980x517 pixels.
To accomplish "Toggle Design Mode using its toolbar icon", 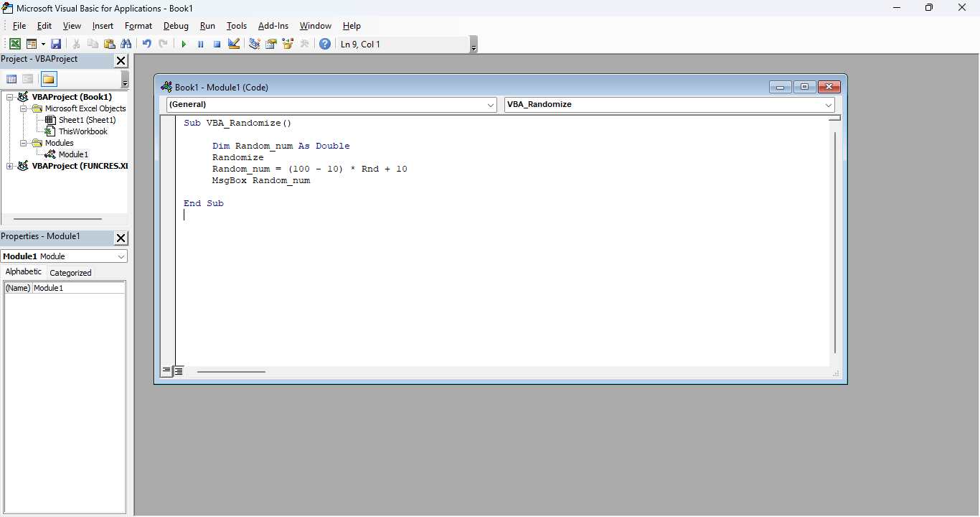I will pos(234,43).
